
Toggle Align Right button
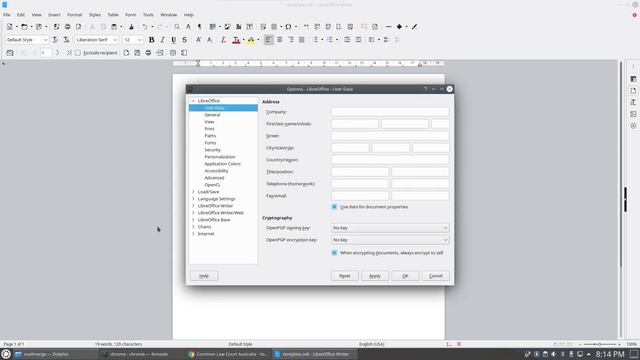pos(291,40)
